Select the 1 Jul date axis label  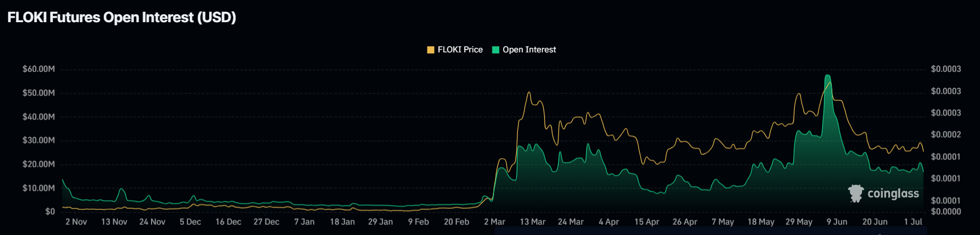tap(913, 222)
